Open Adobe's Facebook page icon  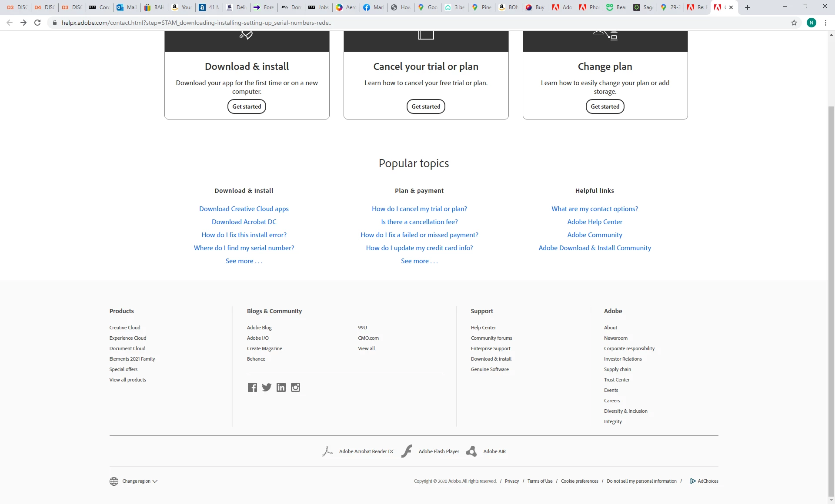(x=252, y=388)
